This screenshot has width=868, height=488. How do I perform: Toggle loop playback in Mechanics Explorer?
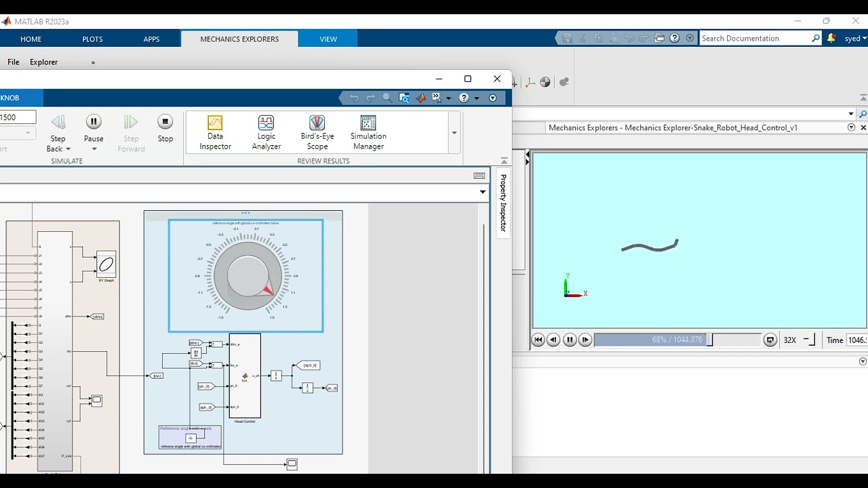pyautogui.click(x=770, y=340)
